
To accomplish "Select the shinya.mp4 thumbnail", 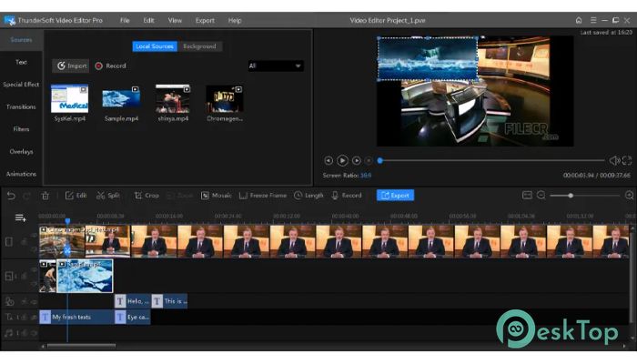I will [x=173, y=98].
